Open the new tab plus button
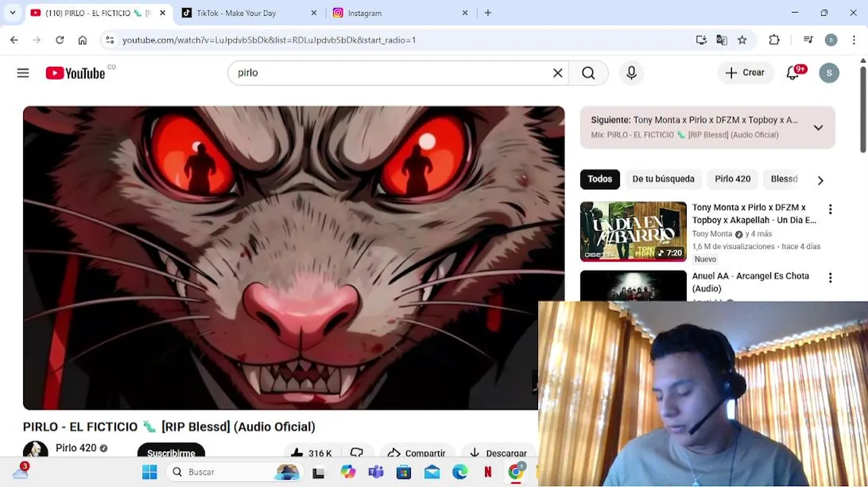Screen dimensions: 868x487 click(488, 13)
